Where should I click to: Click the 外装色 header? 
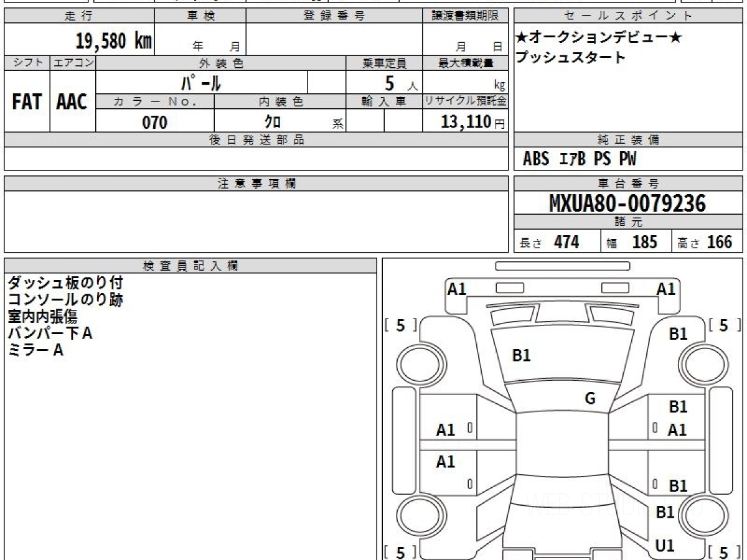[221, 63]
